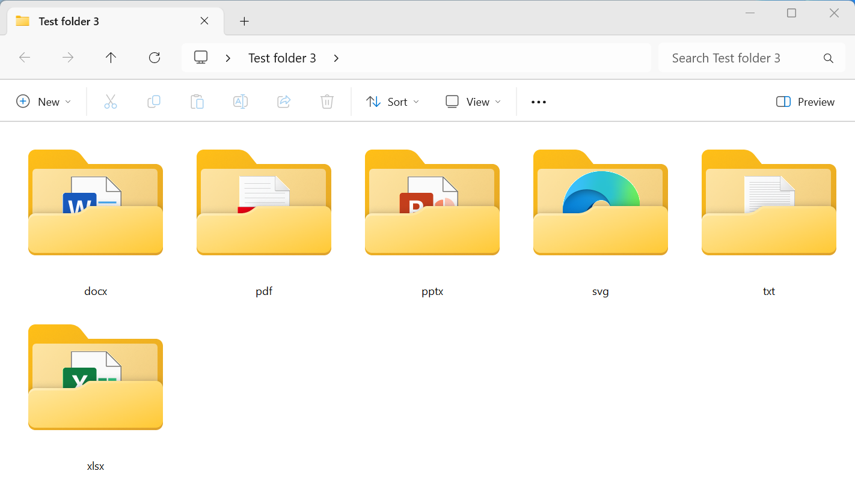Open the New item dropdown
The width and height of the screenshot is (855, 504).
click(x=44, y=102)
